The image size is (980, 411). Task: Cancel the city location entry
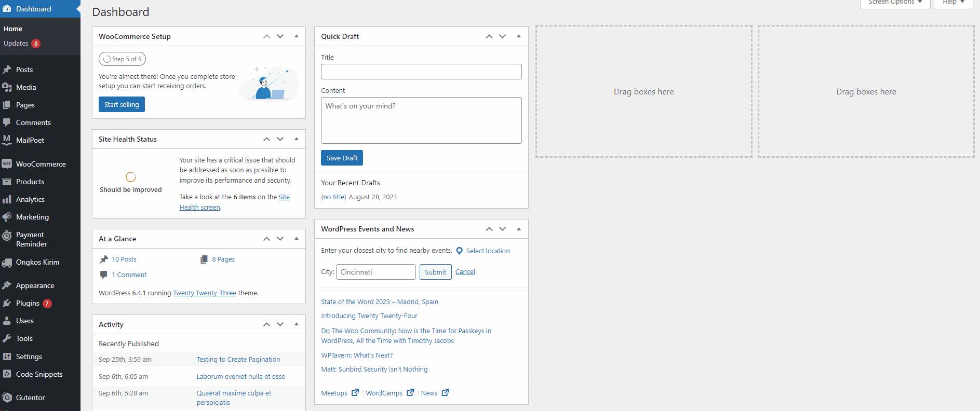coord(465,271)
